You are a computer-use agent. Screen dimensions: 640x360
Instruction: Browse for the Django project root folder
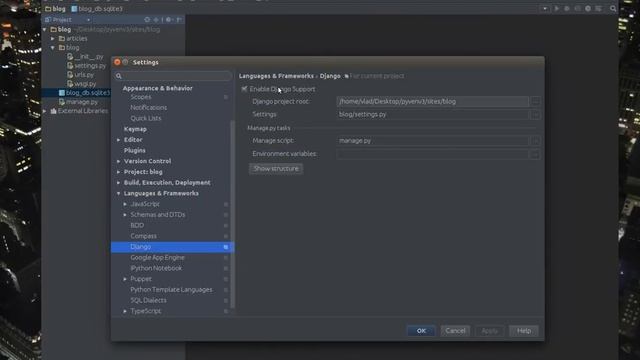(x=536, y=101)
